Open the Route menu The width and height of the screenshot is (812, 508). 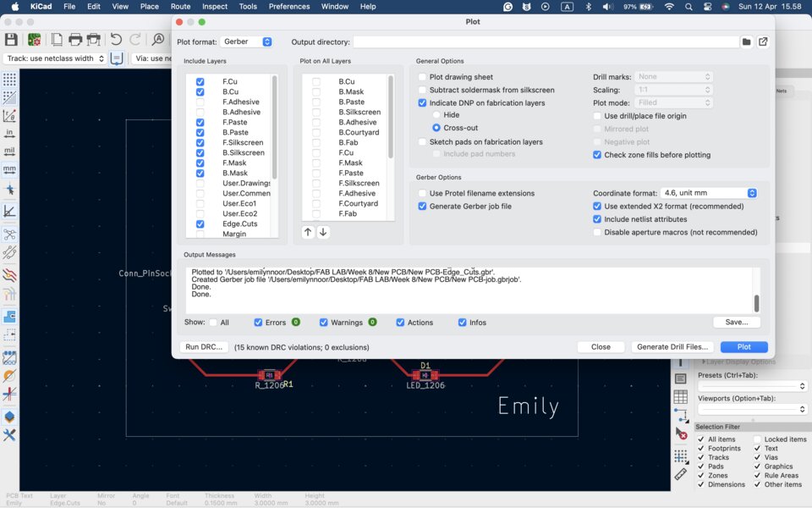click(x=180, y=7)
